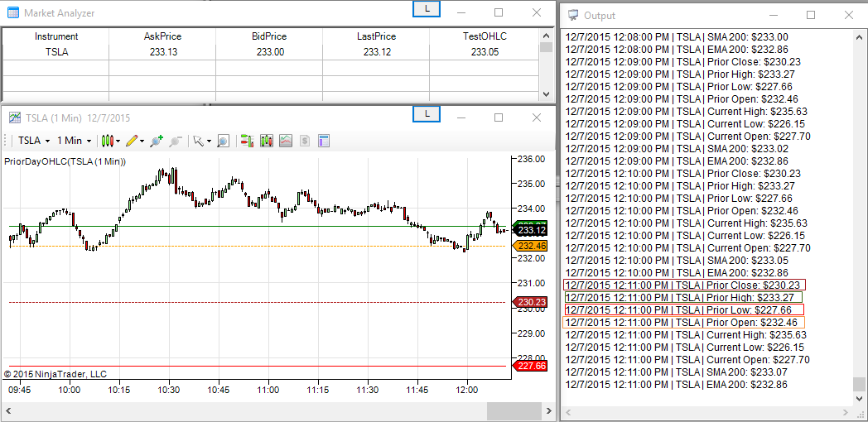Click the PriorDayOHLC(TSLA (1 Min)) indicator label
The width and height of the screenshot is (868, 422).
pyautogui.click(x=65, y=162)
